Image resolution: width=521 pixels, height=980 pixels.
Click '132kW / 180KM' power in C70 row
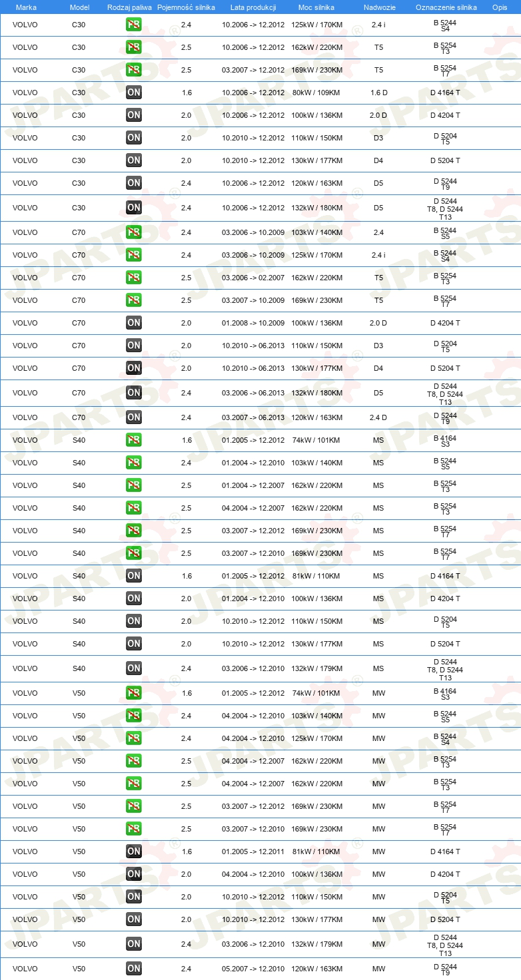(316, 393)
